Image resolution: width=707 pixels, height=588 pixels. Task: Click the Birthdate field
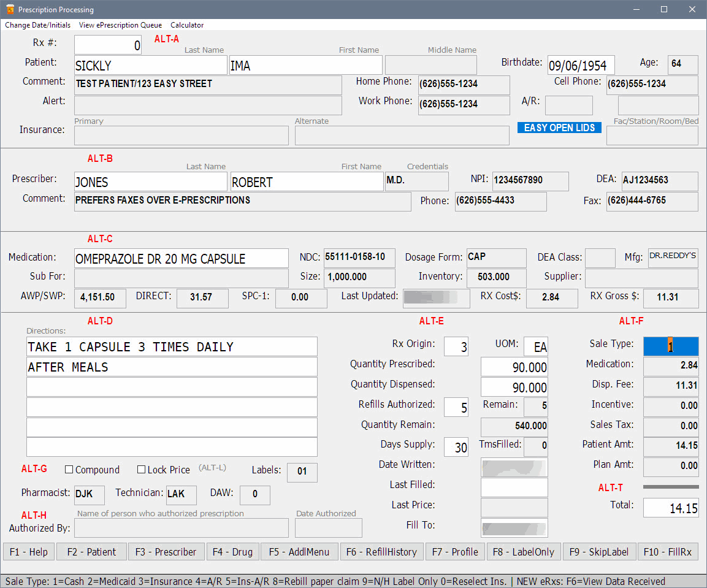click(x=581, y=66)
